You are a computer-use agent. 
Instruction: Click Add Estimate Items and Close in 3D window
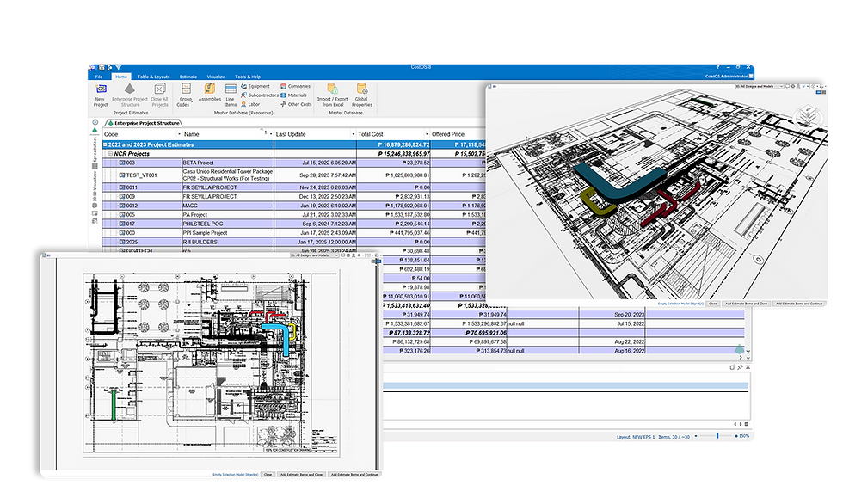pos(747,304)
